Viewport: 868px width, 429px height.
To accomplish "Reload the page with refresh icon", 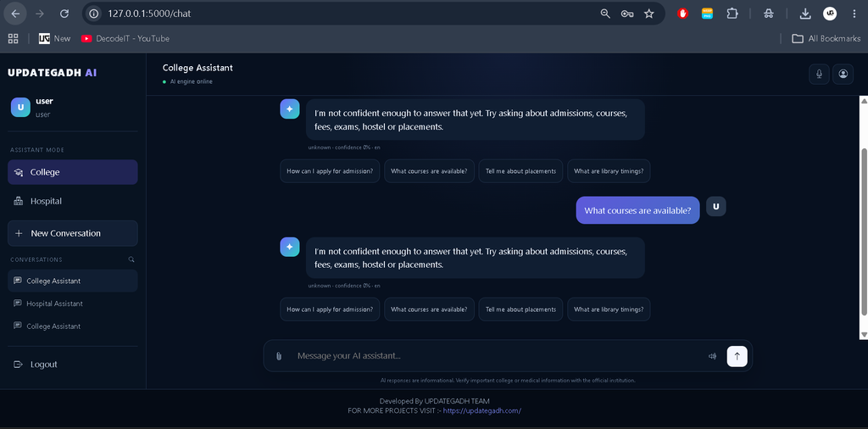I will pos(64,14).
